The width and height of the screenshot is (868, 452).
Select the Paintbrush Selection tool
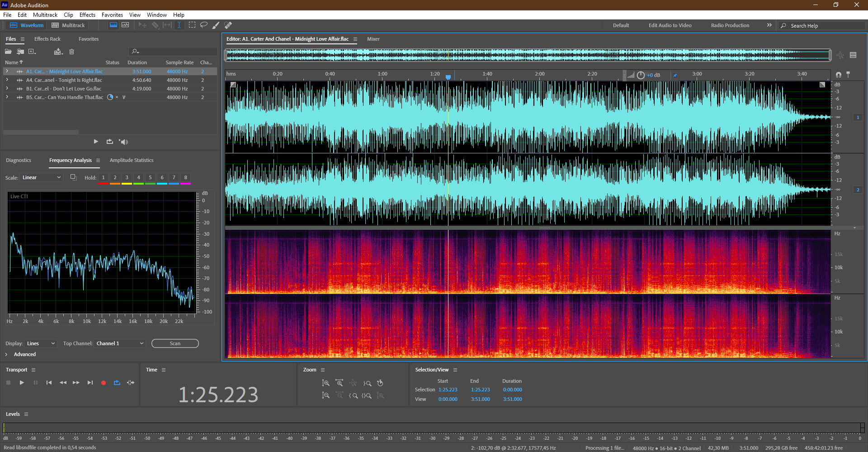pos(216,25)
